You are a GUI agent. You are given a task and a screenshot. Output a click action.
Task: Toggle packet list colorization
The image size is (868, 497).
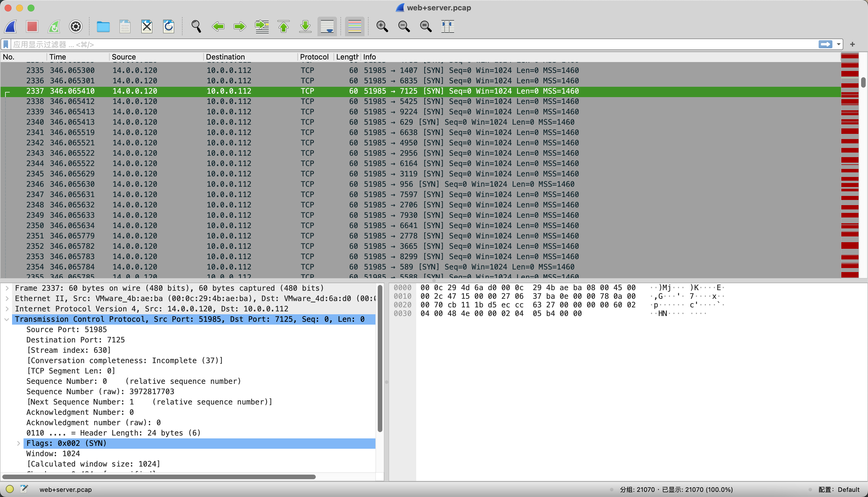click(x=355, y=26)
